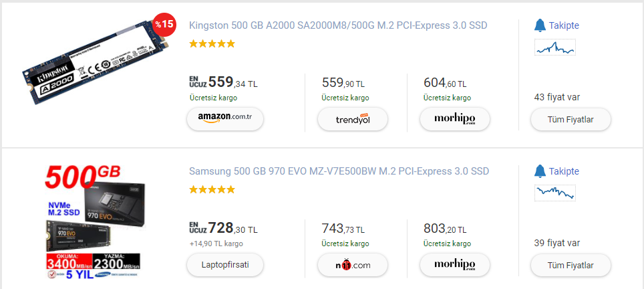
Task: Click Kingston five-star rating
Action: pyautogui.click(x=212, y=44)
